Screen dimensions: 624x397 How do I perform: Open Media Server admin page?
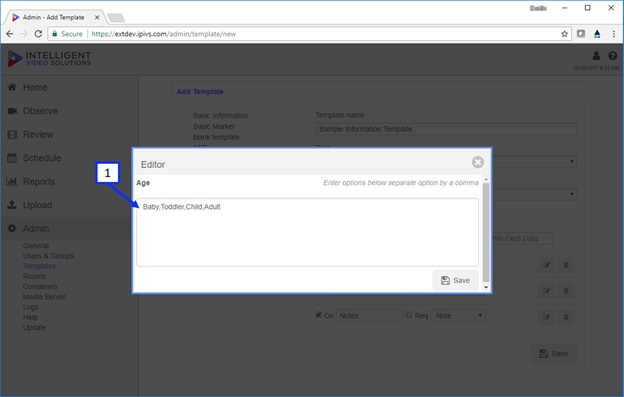[44, 297]
